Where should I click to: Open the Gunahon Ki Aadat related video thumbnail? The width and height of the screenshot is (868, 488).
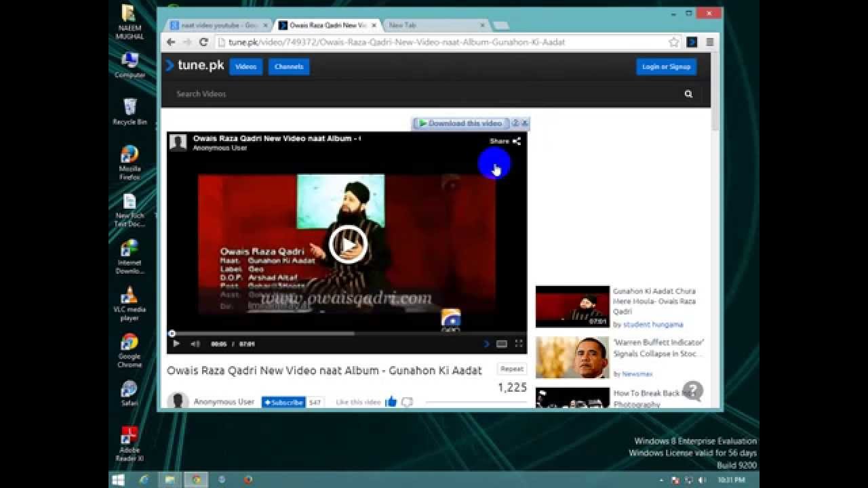point(572,306)
